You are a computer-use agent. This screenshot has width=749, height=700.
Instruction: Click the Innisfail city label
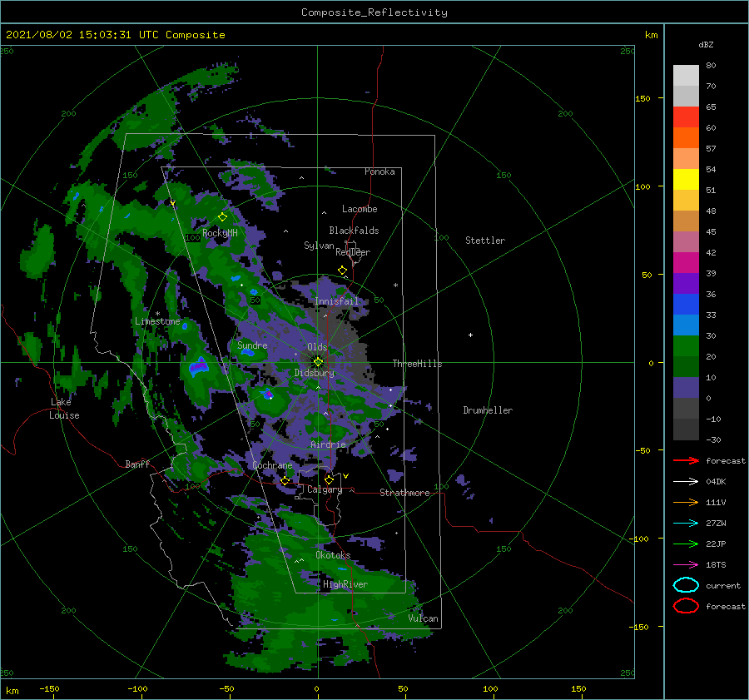coord(337,301)
